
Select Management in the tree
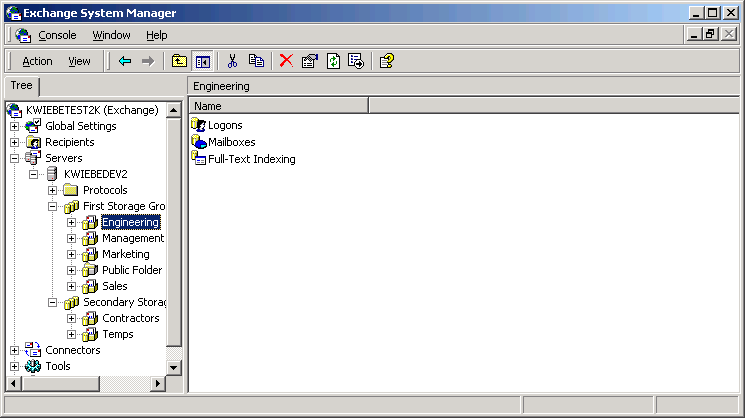click(x=133, y=238)
